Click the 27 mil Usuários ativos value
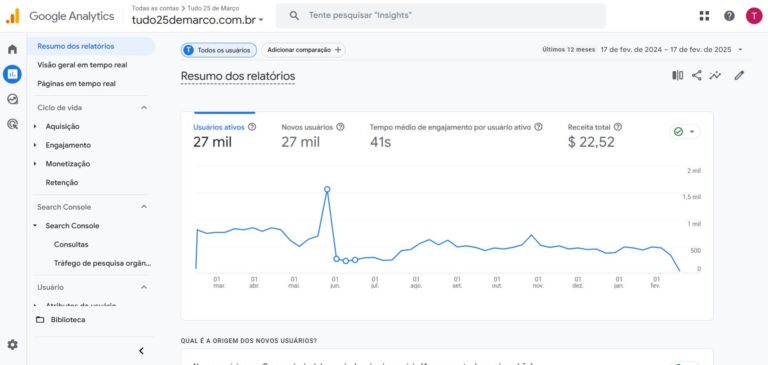 click(x=212, y=142)
